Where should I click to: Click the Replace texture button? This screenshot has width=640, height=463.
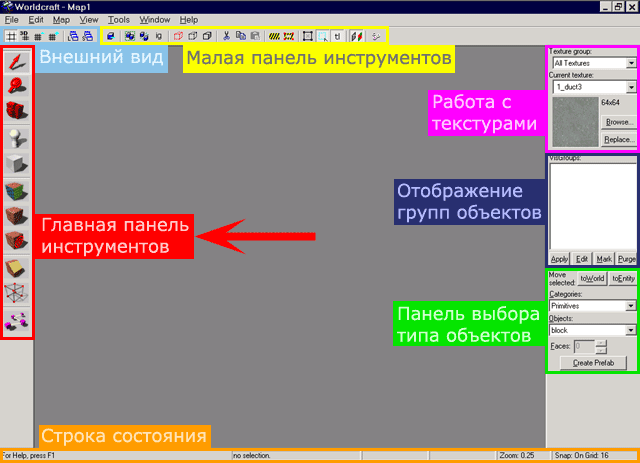pyautogui.click(x=618, y=139)
